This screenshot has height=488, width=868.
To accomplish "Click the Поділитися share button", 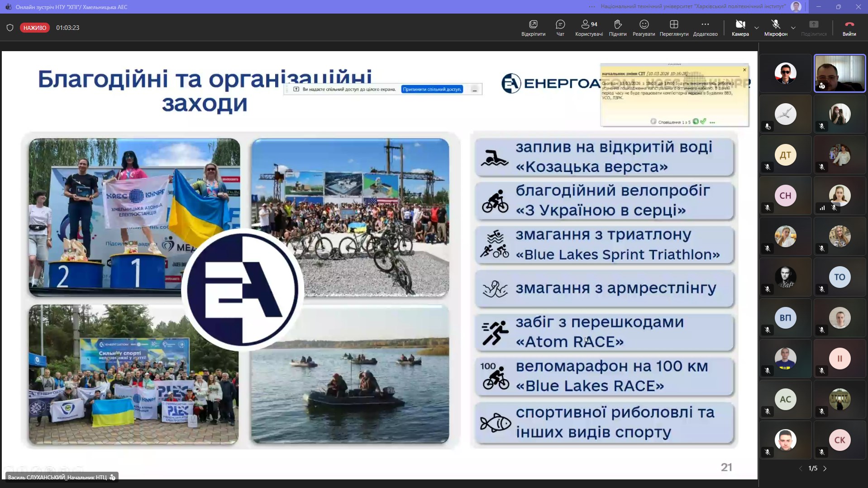I will 814,28.
